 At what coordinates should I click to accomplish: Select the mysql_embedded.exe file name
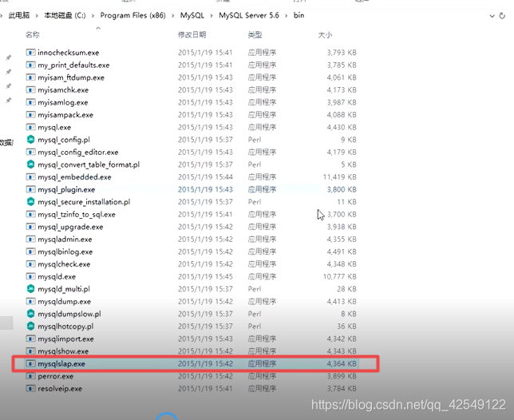(x=74, y=177)
